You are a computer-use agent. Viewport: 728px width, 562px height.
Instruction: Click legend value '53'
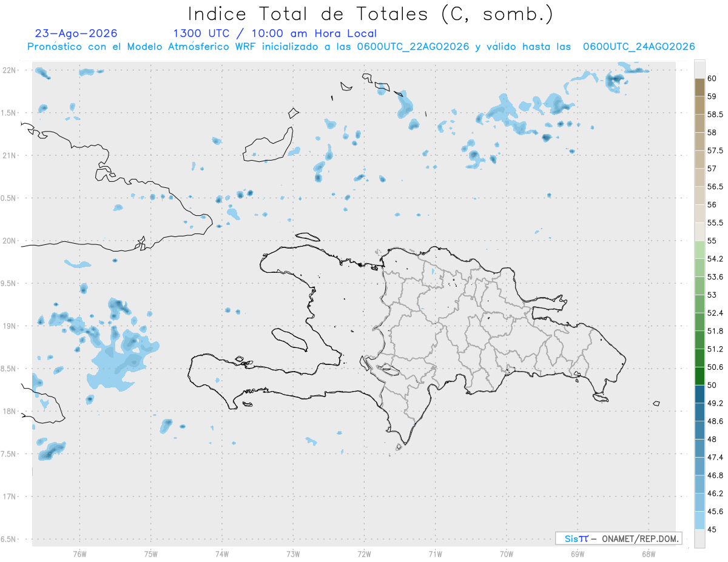click(712, 295)
